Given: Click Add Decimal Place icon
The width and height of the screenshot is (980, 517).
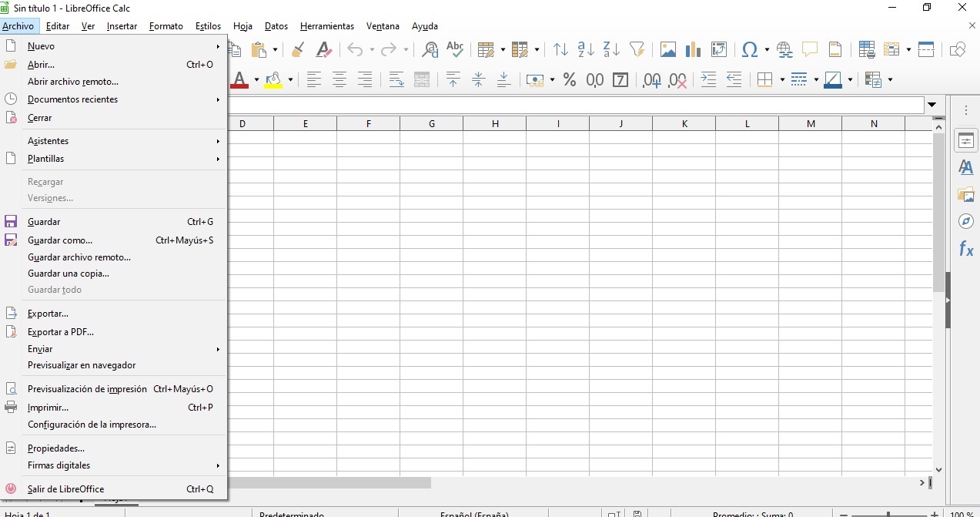Looking at the screenshot, I should [x=652, y=79].
